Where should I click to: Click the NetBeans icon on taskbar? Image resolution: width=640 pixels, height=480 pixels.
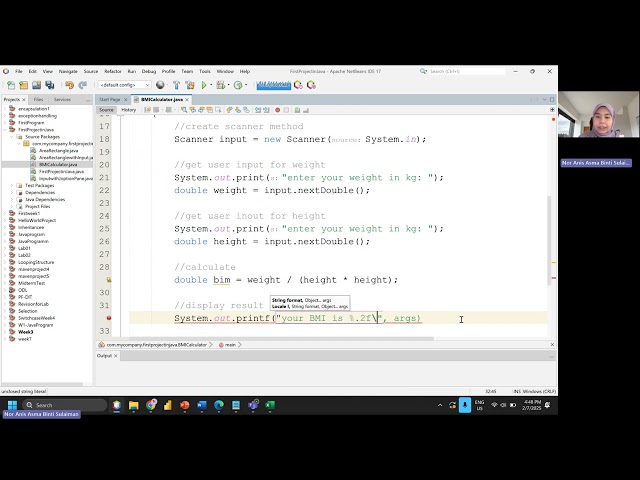click(117, 405)
